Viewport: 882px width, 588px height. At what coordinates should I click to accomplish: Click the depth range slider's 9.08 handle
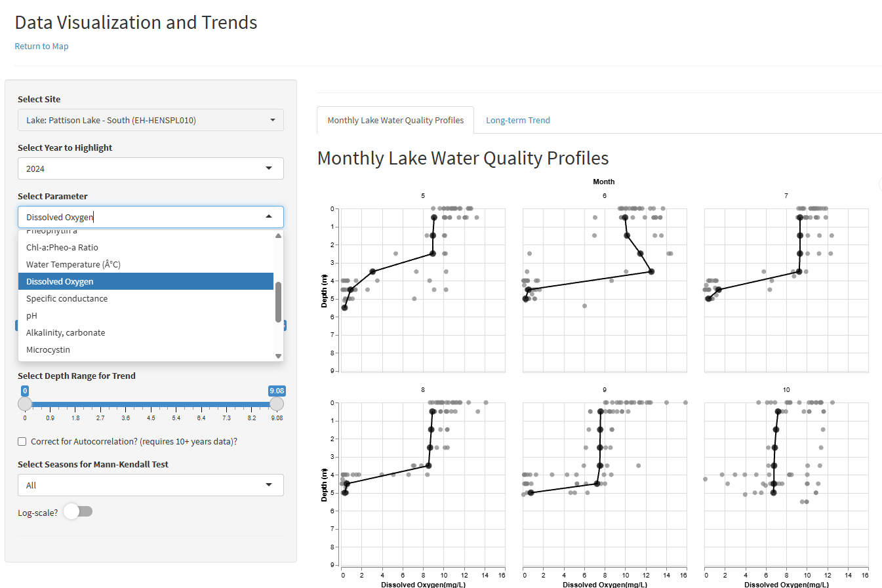pos(277,404)
